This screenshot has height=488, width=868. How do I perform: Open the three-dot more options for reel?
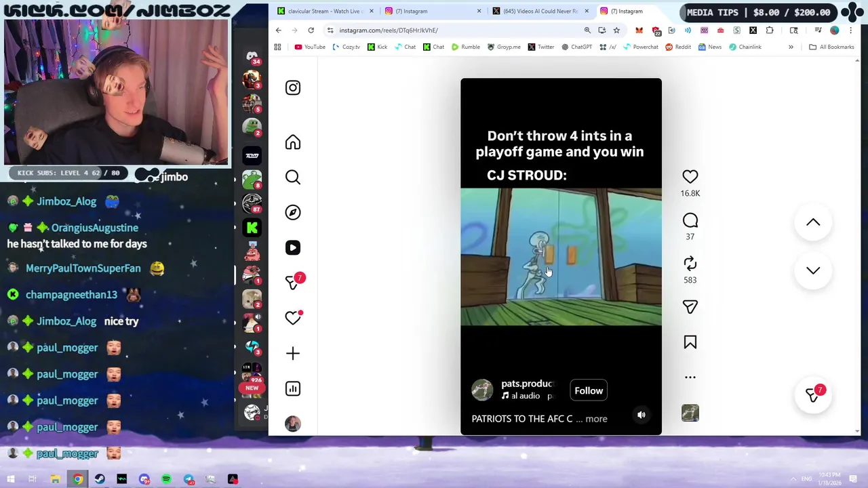690,378
